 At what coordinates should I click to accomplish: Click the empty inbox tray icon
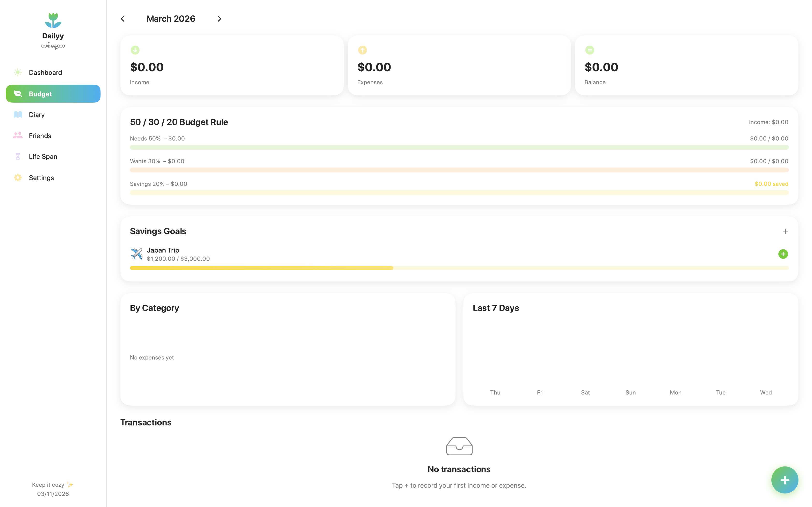459,446
